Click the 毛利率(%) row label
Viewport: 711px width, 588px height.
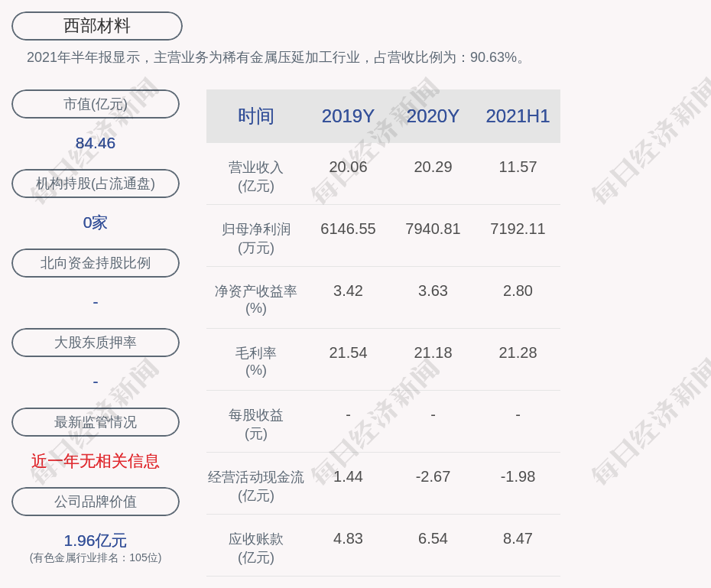coord(256,362)
